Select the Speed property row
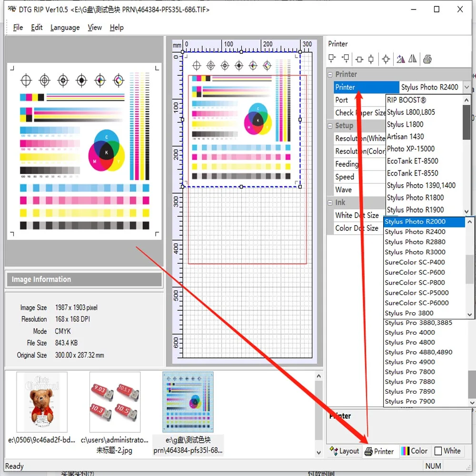This screenshot has width=476, height=476. click(359, 177)
